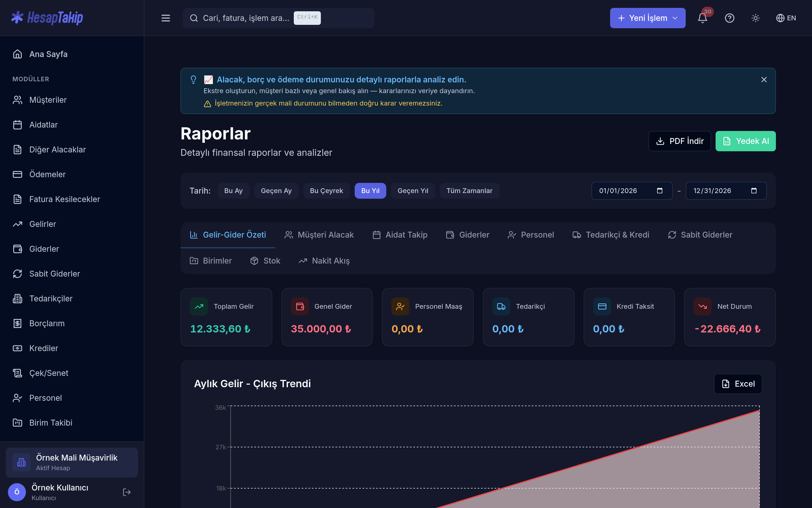Screen dimensions: 812x508
Task: Click the Personel Maaş card icon
Action: 400,306
